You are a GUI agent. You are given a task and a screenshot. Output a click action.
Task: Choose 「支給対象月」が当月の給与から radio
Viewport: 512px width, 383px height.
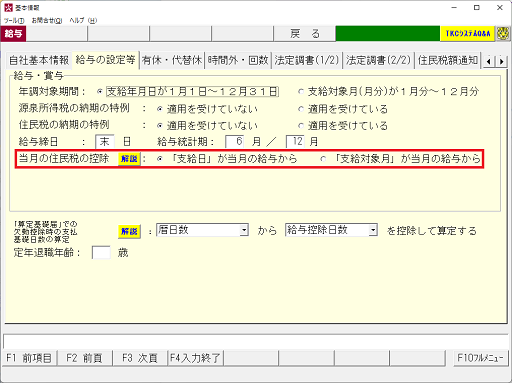[323, 159]
